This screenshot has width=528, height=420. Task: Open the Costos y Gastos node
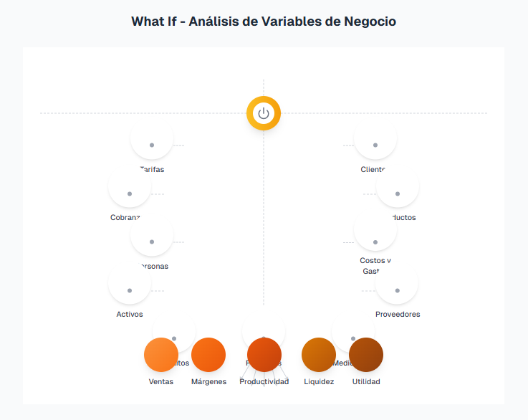coord(375,234)
